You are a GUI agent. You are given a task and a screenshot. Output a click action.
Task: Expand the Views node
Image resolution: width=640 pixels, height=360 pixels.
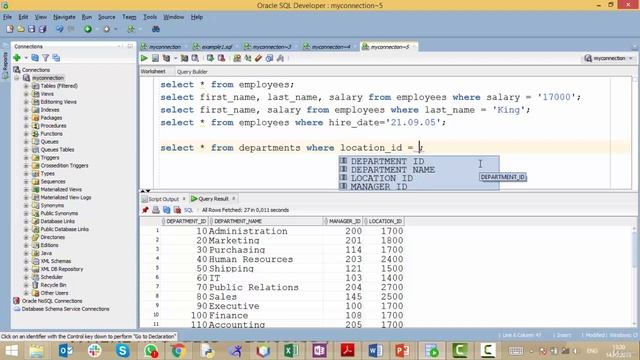[26, 94]
